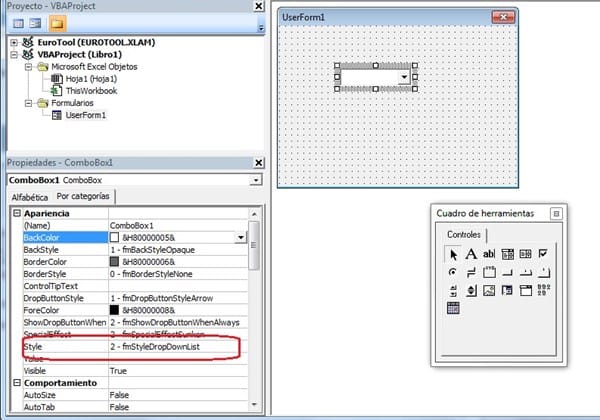Click the ControlTipText empty value field

click(178, 286)
